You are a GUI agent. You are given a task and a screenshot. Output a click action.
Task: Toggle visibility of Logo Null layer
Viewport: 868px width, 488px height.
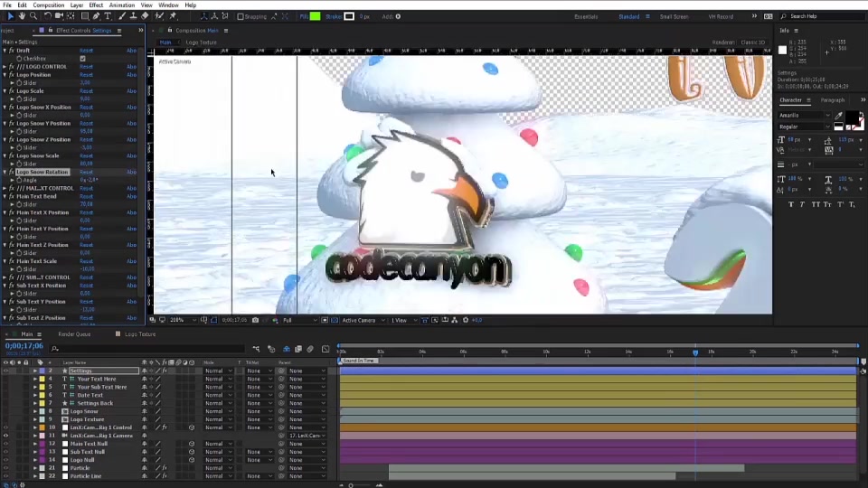click(5, 460)
